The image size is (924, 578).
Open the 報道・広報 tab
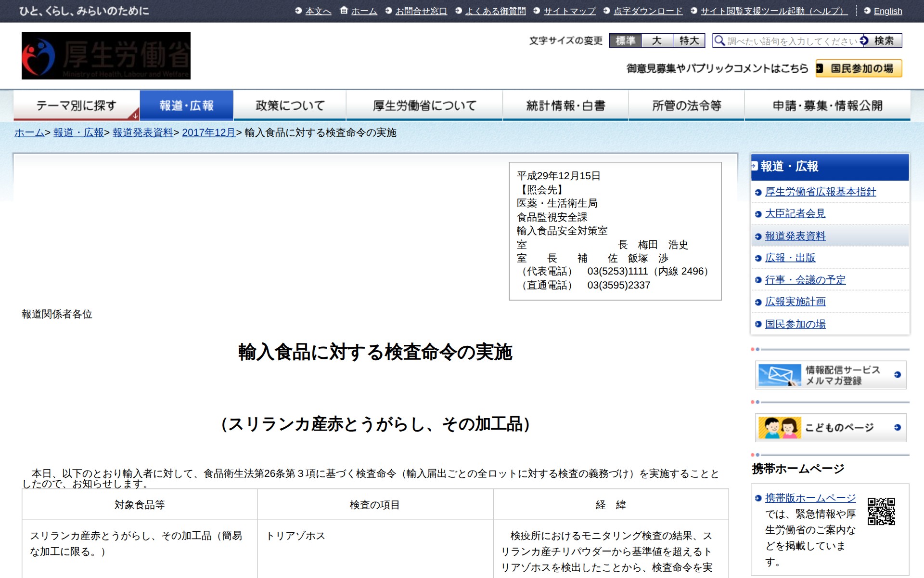(x=185, y=105)
